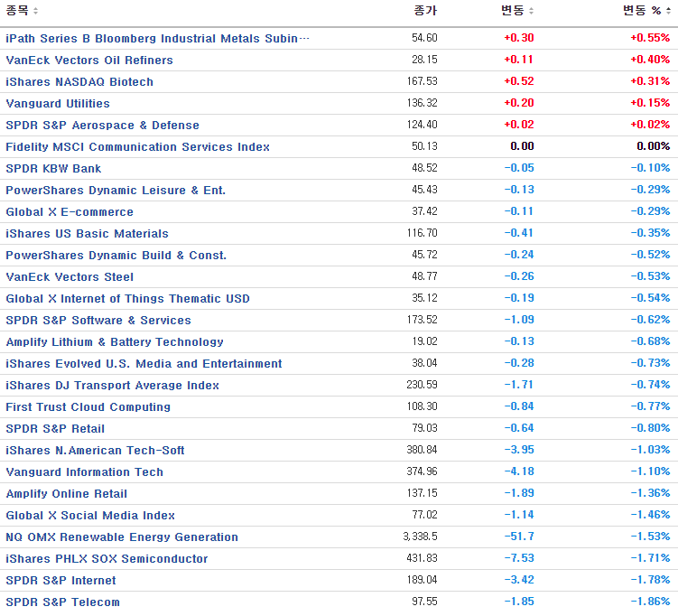The image size is (678, 616).
Task: Open SPDR S&P Telecom link
Action: click(62, 602)
